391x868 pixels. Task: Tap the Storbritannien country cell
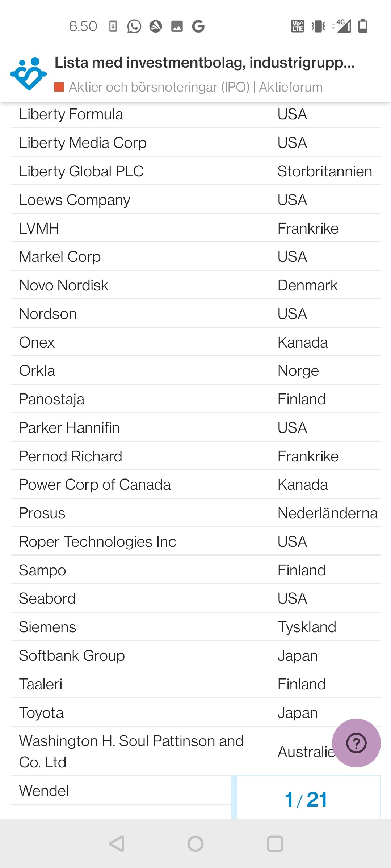pos(325,171)
